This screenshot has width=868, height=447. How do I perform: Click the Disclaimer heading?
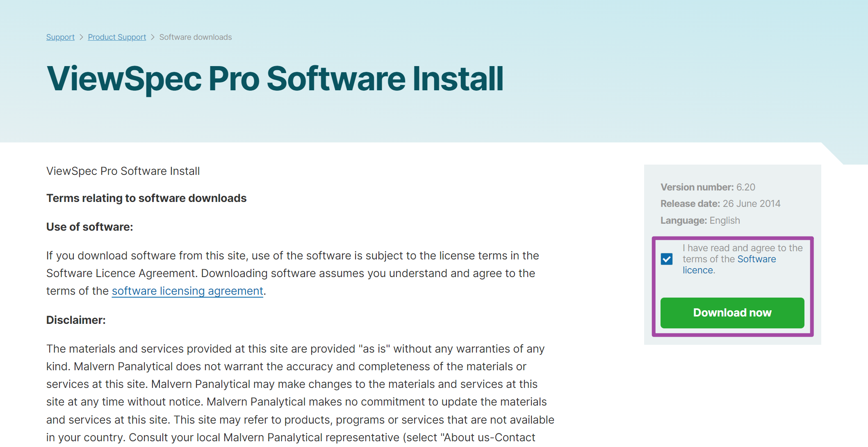click(x=76, y=320)
